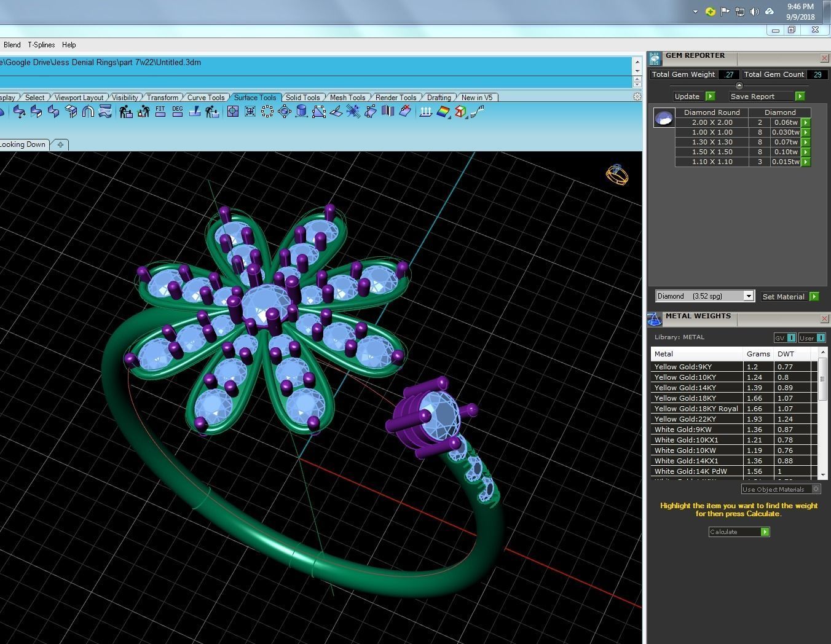The image size is (831, 644).
Task: Click the Calculate button
Action: pyautogui.click(x=739, y=532)
